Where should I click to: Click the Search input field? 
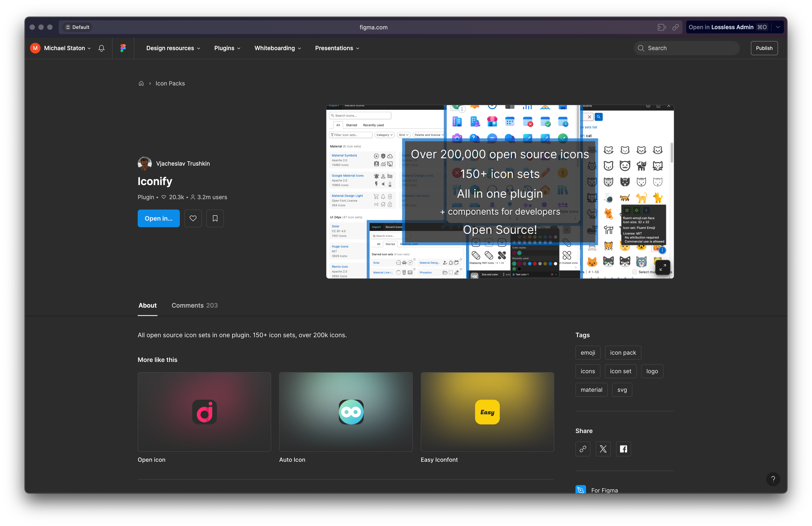click(x=686, y=48)
